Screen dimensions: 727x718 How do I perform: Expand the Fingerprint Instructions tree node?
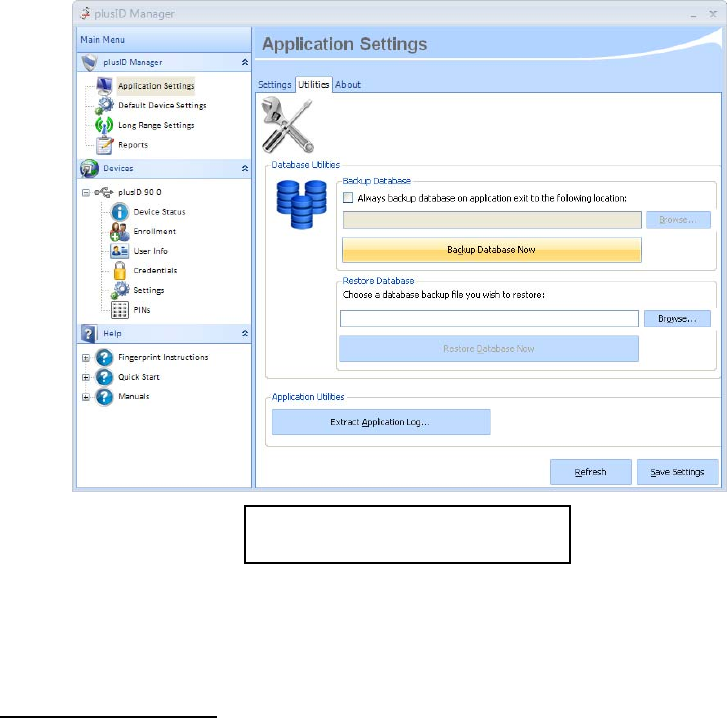tap(86, 358)
